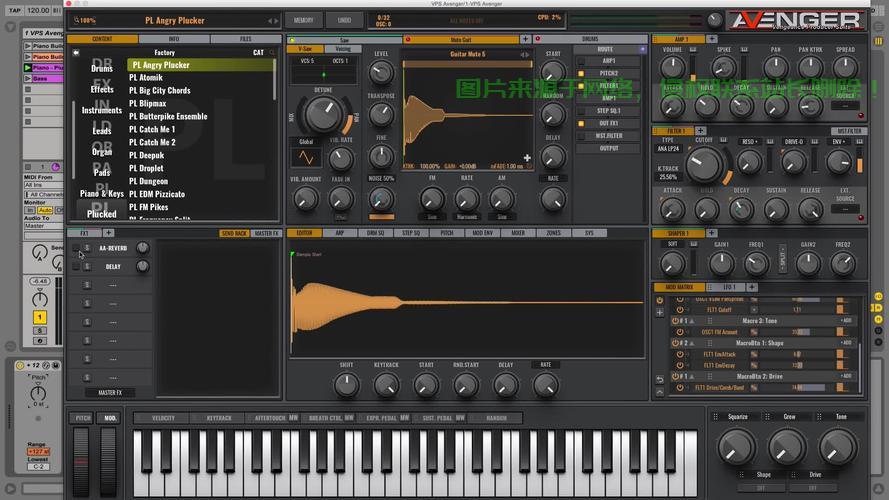
Task: Add a new FILTER module tab
Action: pyautogui.click(x=700, y=131)
